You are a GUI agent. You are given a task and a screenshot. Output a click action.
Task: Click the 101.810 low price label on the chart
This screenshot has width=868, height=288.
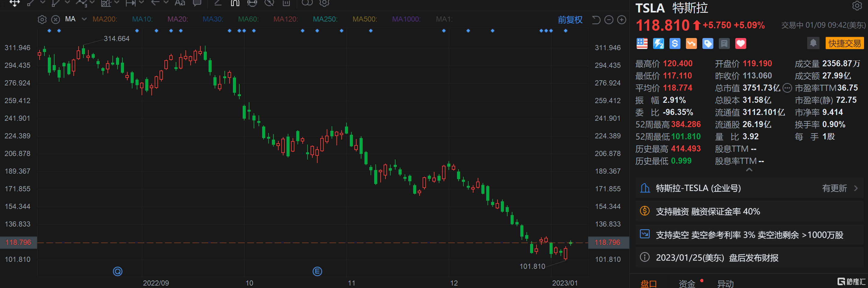point(532,266)
